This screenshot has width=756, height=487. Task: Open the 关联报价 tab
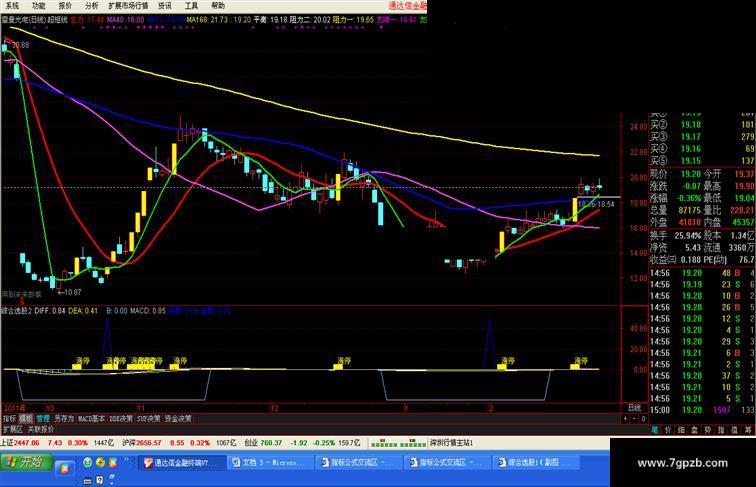[x=41, y=429]
